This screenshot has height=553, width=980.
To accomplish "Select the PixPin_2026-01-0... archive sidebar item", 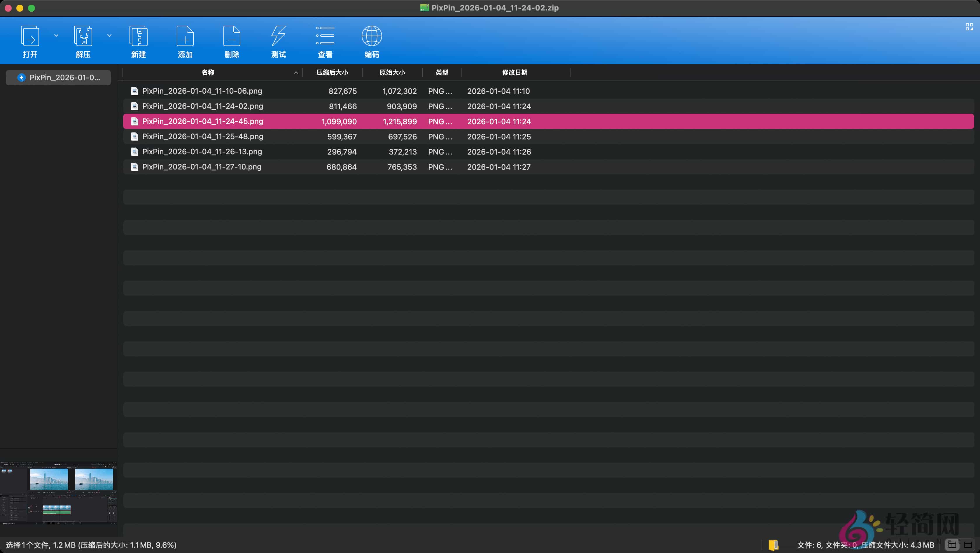I will (59, 78).
